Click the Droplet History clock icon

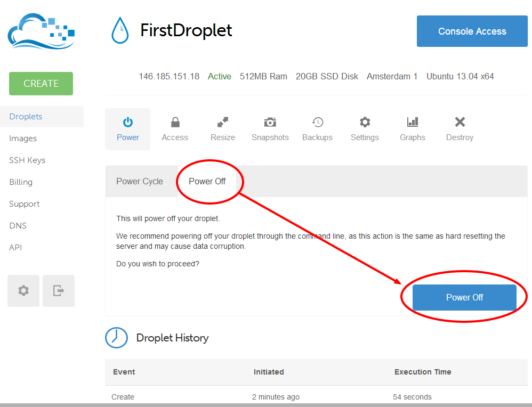(x=116, y=338)
